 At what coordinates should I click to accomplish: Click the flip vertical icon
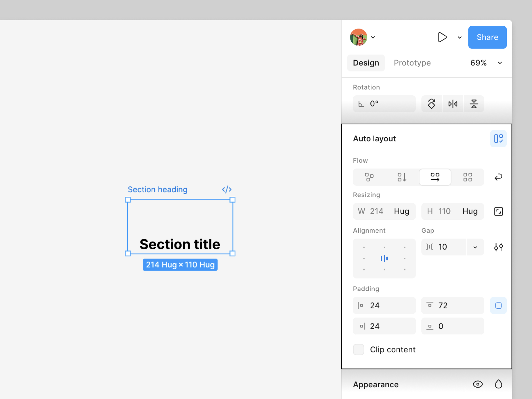point(474,104)
